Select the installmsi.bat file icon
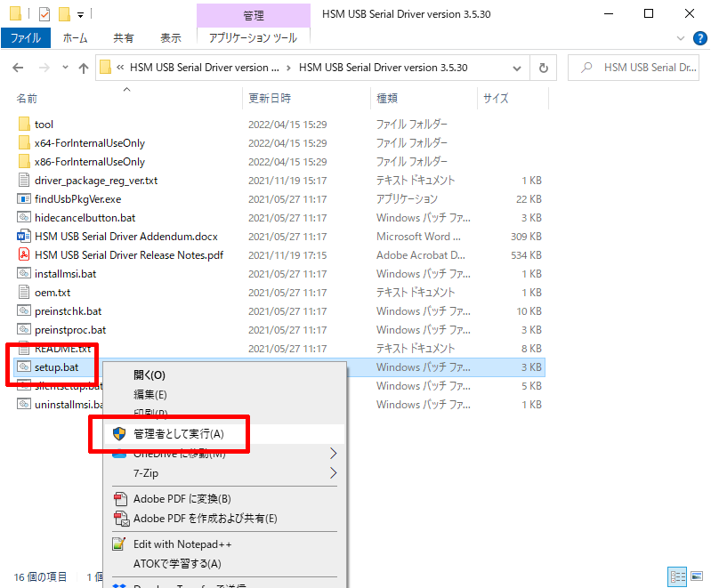The height and width of the screenshot is (588, 711). (x=24, y=273)
